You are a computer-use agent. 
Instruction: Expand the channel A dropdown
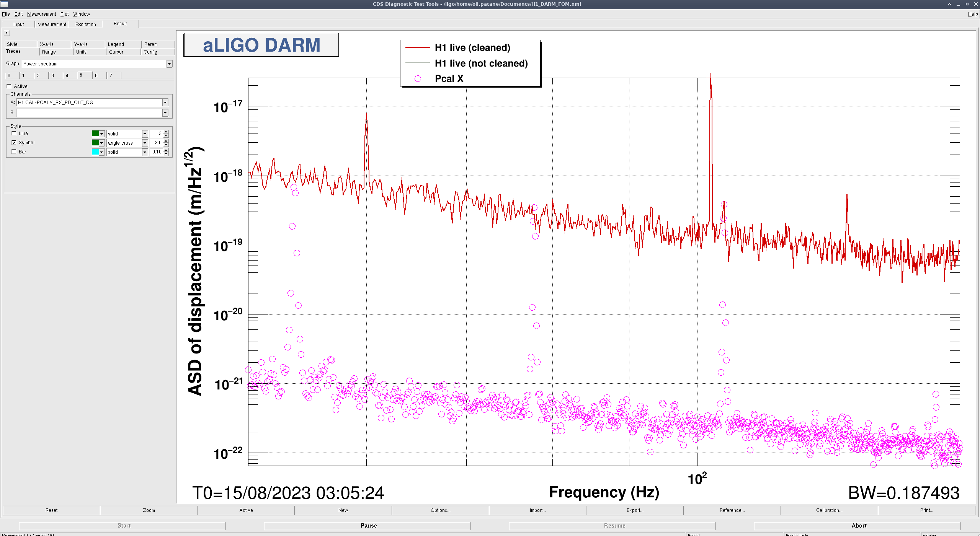(x=165, y=103)
